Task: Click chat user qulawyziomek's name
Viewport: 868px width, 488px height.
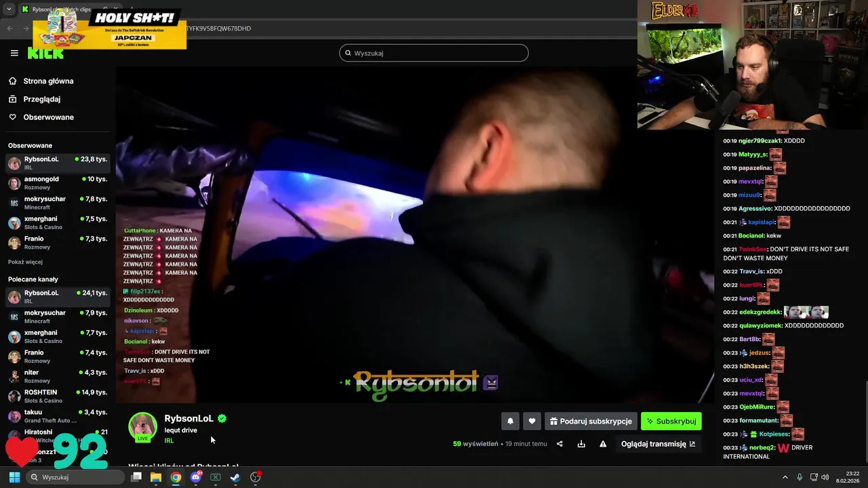Action: point(761,325)
